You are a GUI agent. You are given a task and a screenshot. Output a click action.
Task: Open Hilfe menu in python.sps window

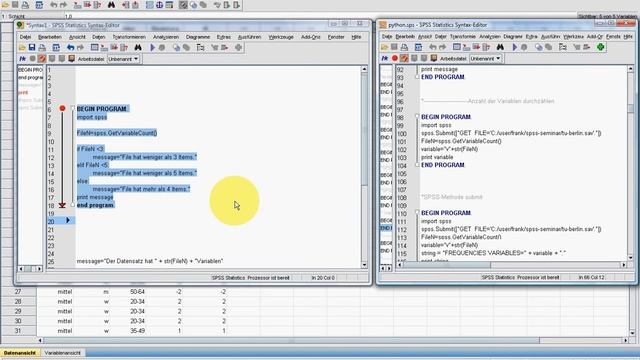628,36
